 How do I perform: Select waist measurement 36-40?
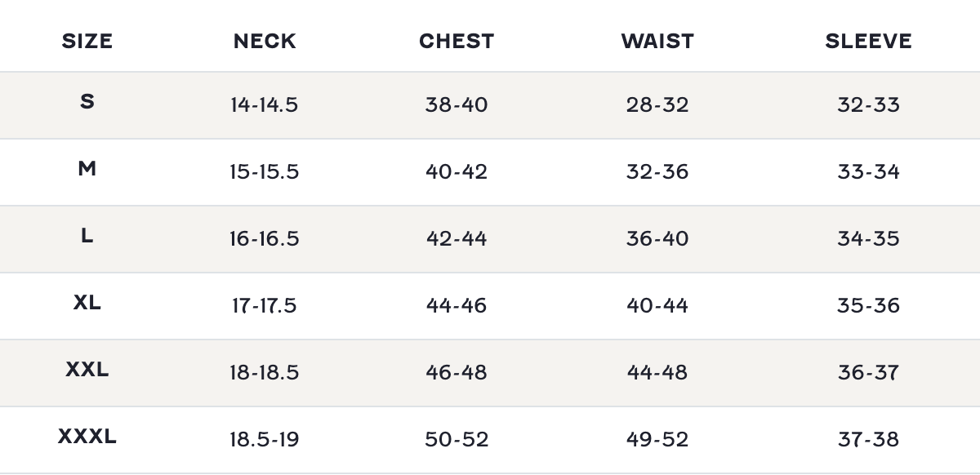coord(657,239)
